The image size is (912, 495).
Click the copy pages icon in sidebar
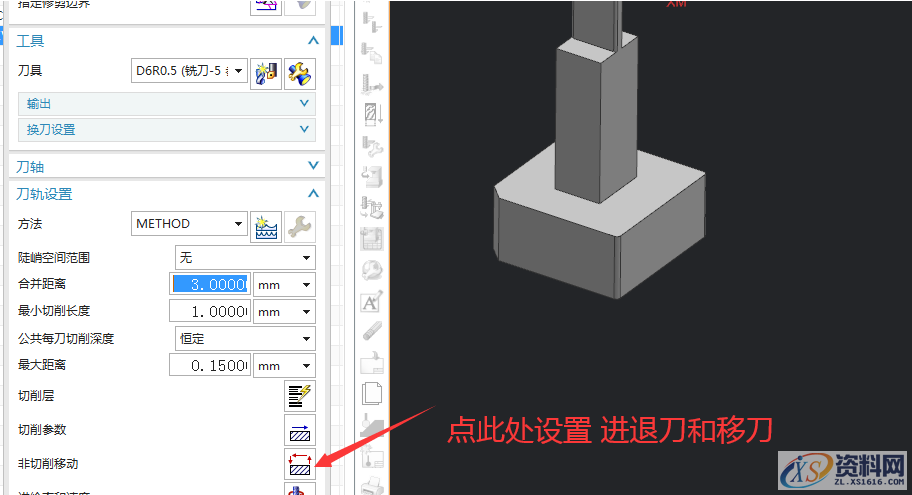point(372,394)
